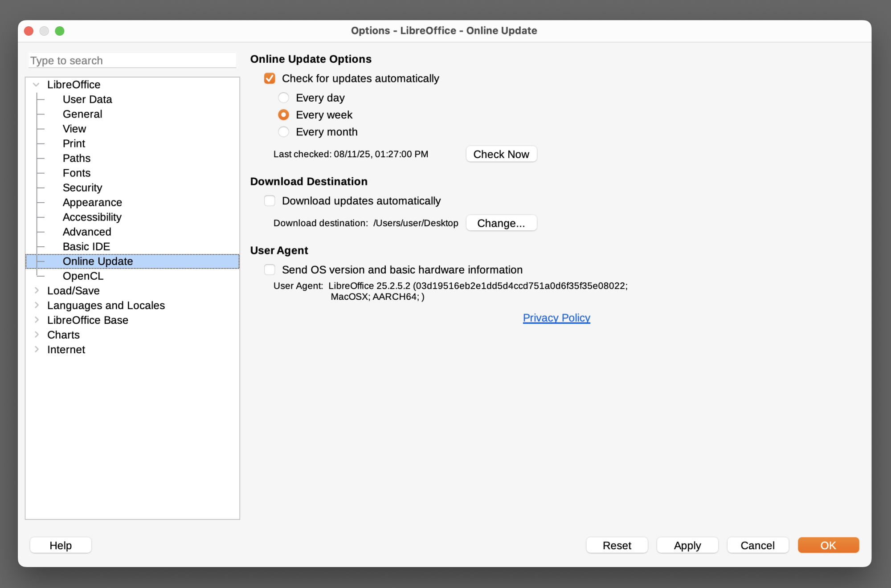Open the Security settings page
This screenshot has width=891, height=588.
coord(82,188)
